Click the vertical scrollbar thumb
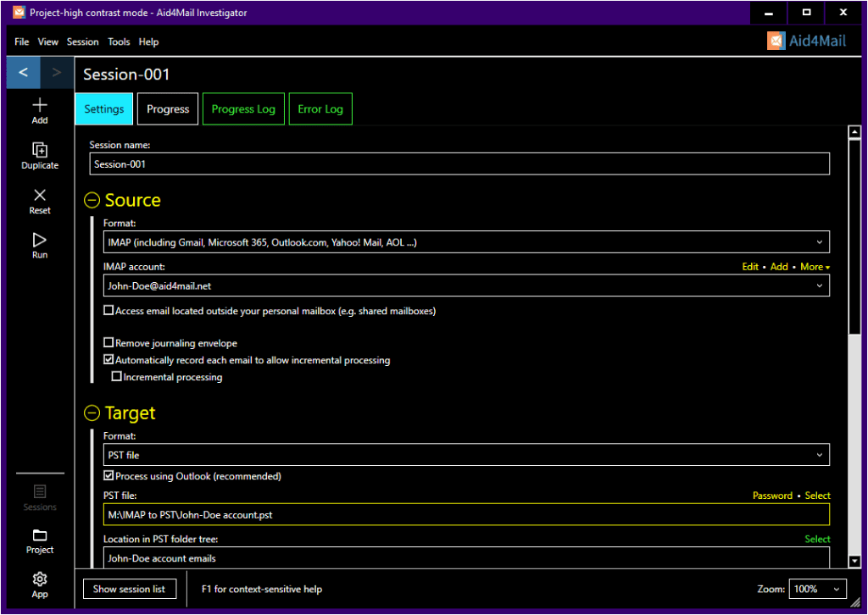The width and height of the screenshot is (868, 615). click(x=854, y=236)
